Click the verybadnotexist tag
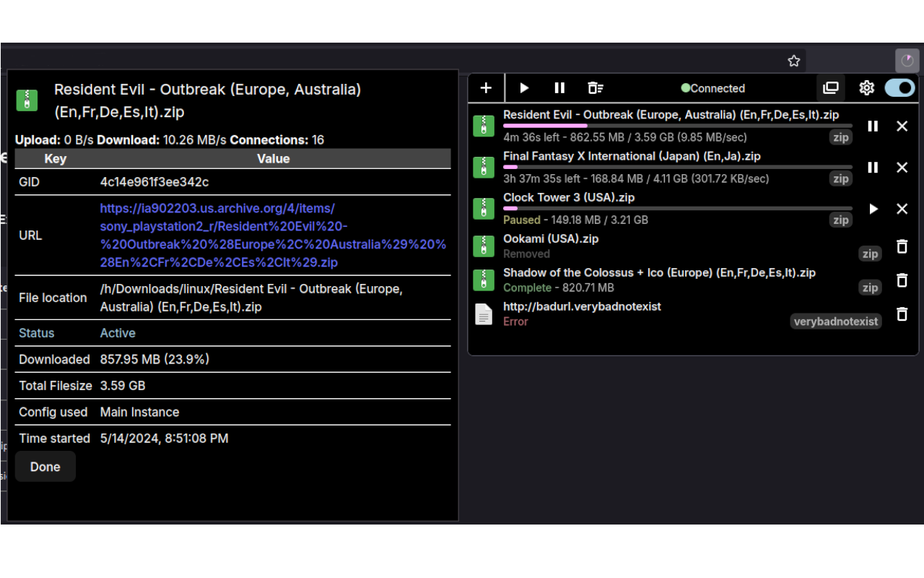Screen dimensions: 924x578 coord(836,322)
